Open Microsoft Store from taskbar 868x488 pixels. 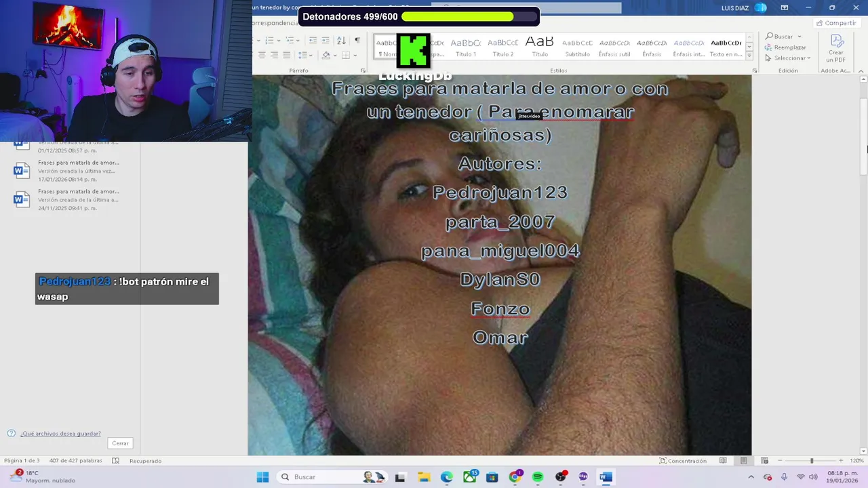tap(492, 477)
